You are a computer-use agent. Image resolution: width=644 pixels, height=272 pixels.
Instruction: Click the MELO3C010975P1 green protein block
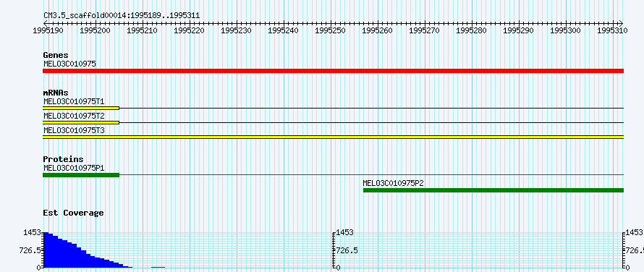(81, 175)
